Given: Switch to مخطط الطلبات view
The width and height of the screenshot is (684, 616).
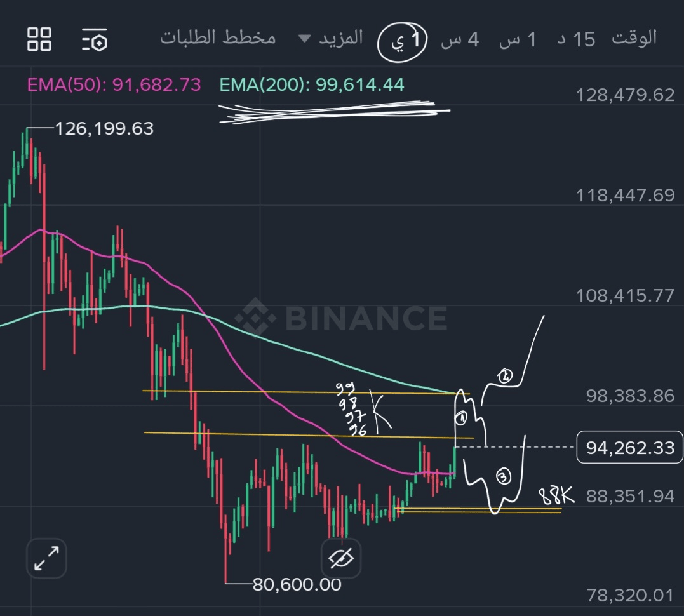Looking at the screenshot, I should pos(218,38).
